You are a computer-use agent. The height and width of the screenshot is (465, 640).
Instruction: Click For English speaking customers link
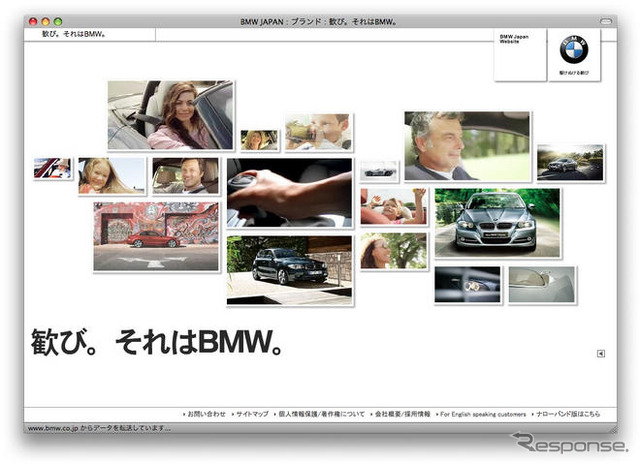tap(481, 414)
